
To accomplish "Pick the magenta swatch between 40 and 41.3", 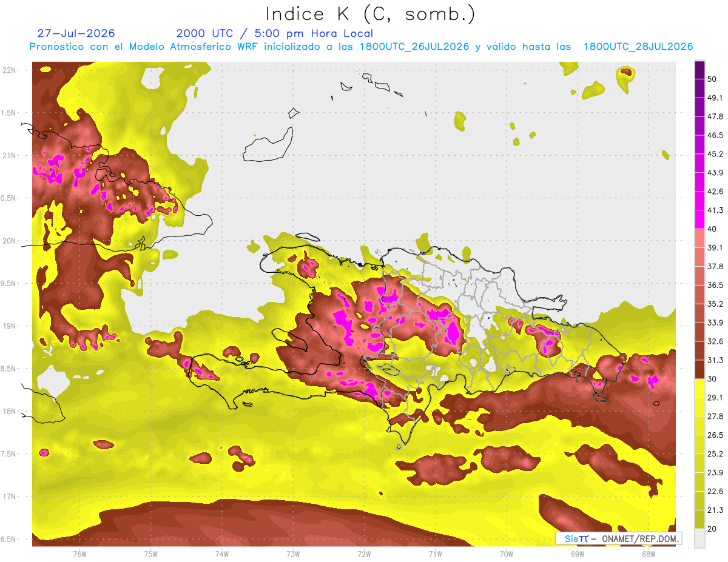I will (699, 219).
